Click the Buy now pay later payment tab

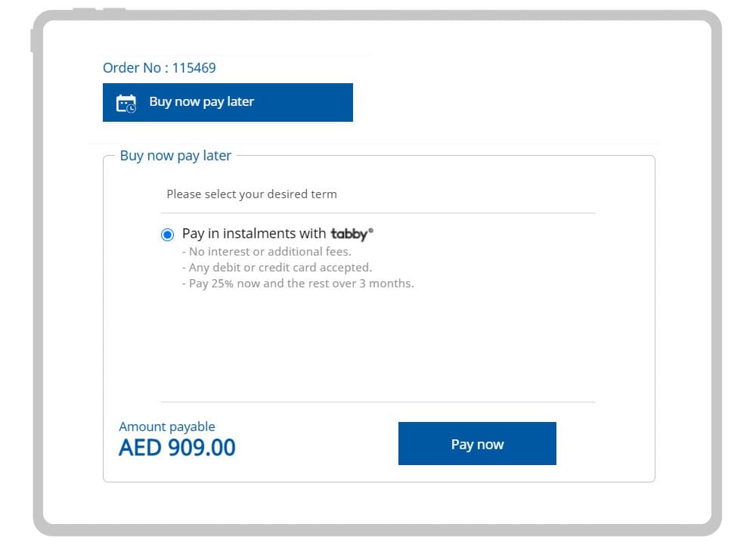point(228,102)
